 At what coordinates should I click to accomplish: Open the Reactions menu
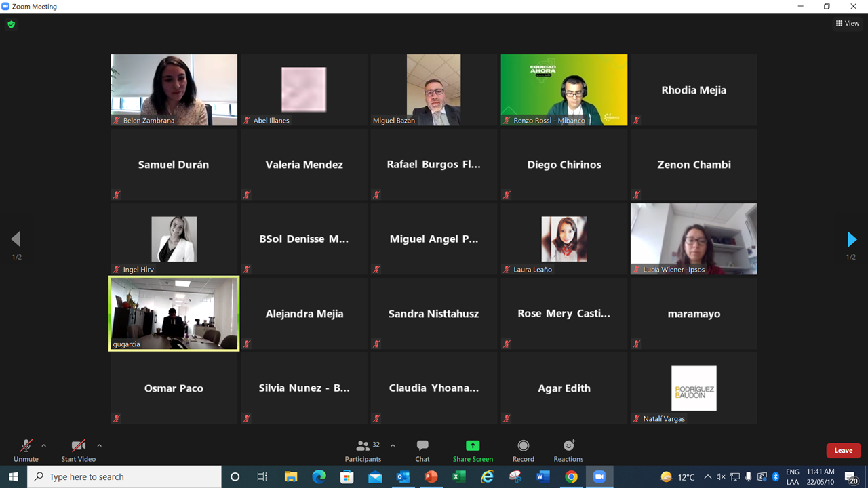point(568,450)
